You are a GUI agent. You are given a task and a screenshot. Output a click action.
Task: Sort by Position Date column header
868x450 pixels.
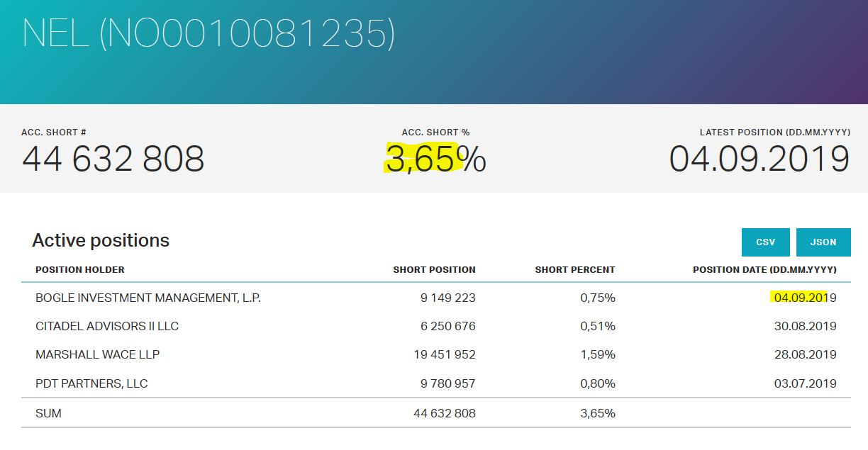coord(764,270)
